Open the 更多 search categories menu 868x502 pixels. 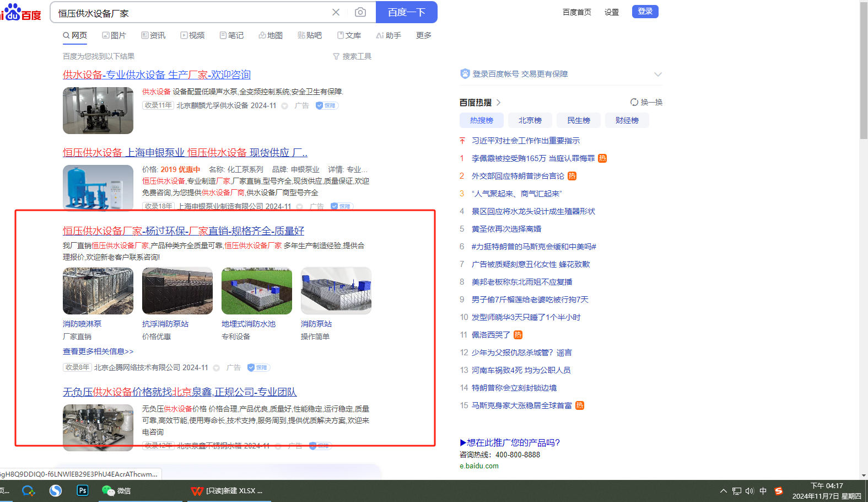423,35
